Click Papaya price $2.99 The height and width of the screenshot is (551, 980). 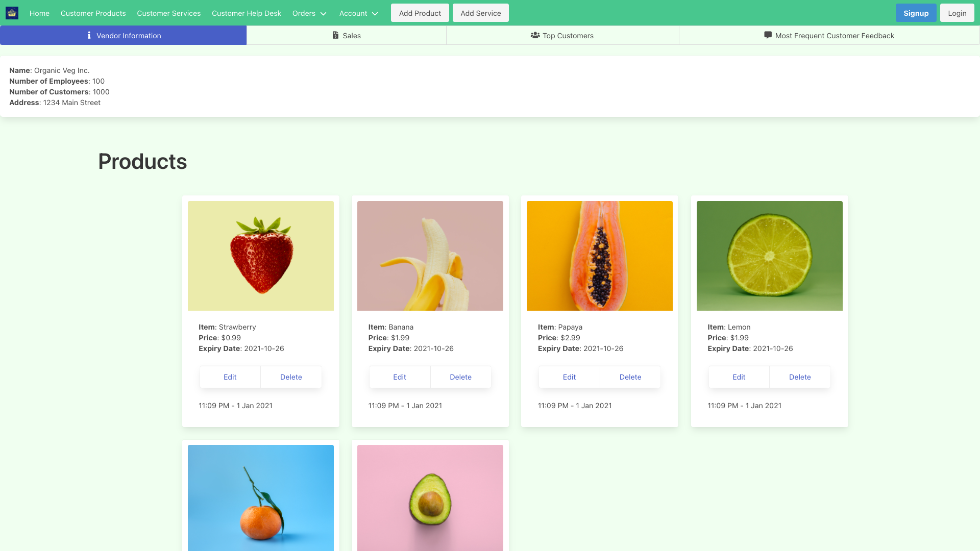[x=570, y=338]
